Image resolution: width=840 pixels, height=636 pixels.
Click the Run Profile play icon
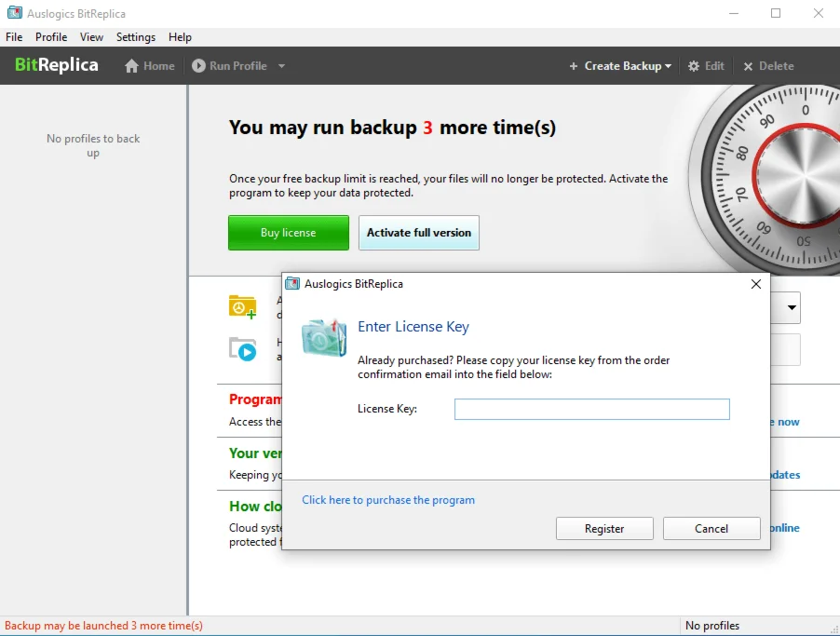[x=198, y=65]
